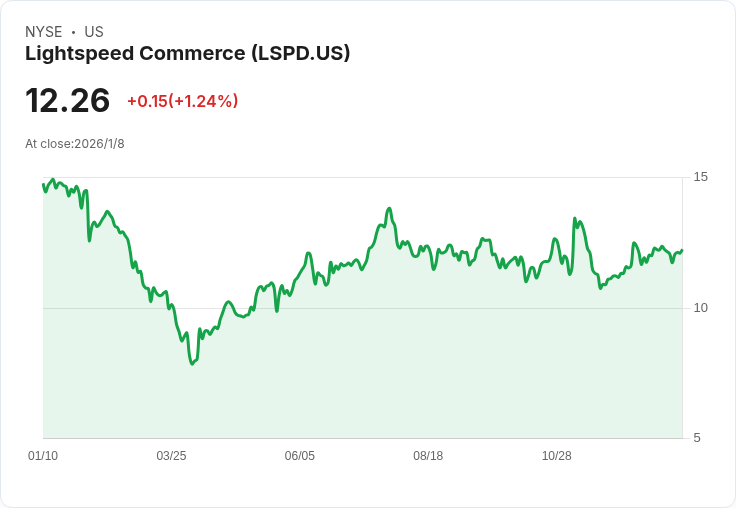Click the Lightspeed Commerce (LSPD.US) title
The height and width of the screenshot is (508, 736).
[x=187, y=54]
